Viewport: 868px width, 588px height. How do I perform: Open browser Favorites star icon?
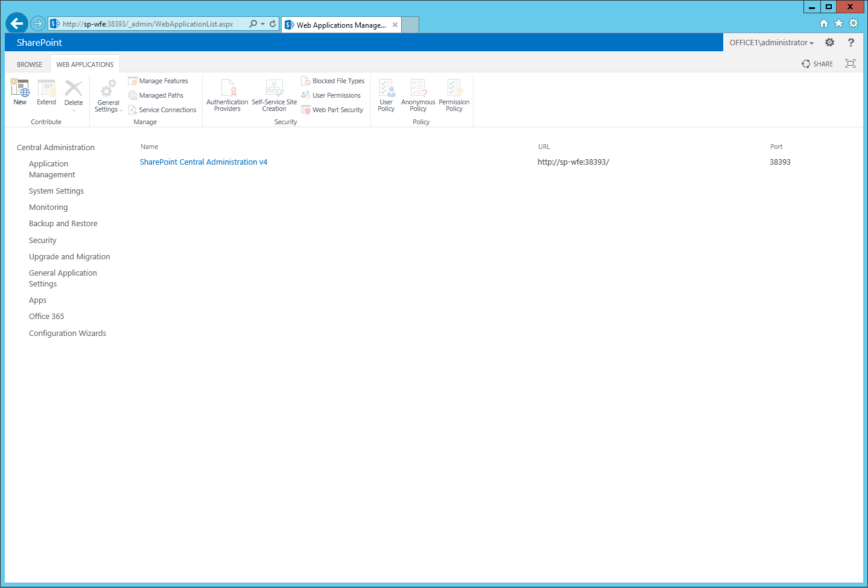838,24
